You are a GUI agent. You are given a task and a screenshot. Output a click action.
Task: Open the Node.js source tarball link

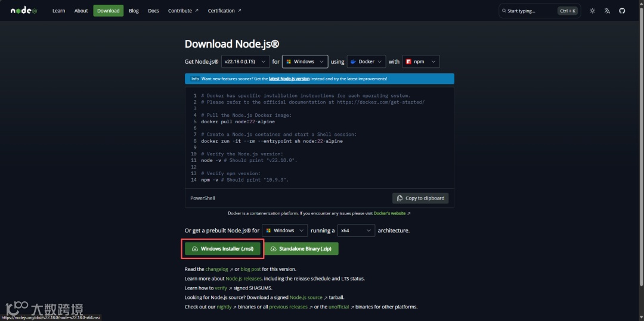click(x=308, y=298)
